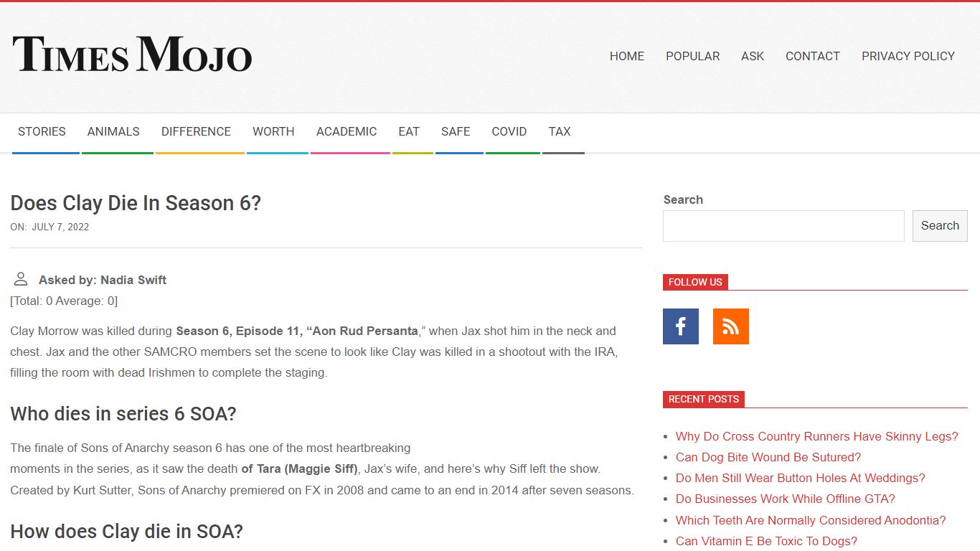Click the 'FOLLOW US' section label

tap(695, 282)
